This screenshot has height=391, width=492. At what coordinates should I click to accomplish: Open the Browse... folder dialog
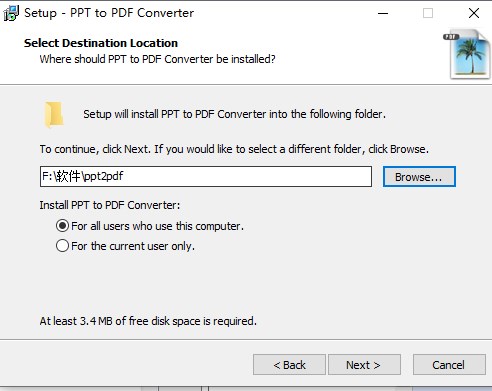[x=419, y=177]
